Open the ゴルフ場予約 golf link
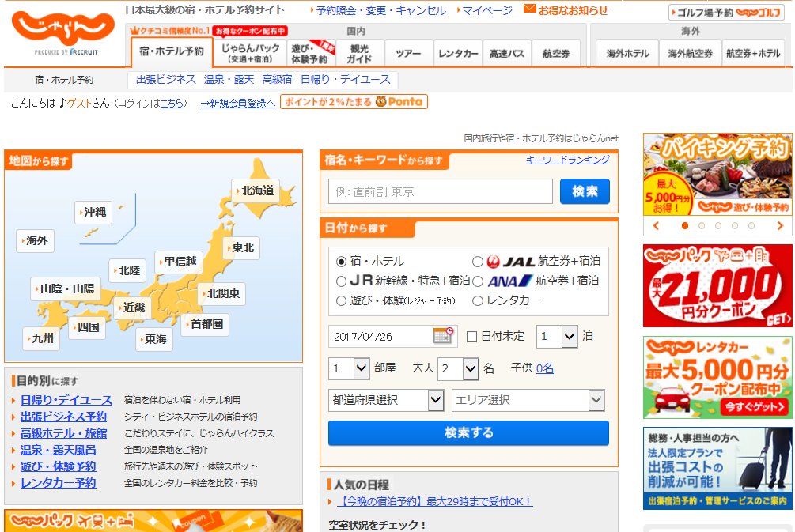Image resolution: width=795 pixels, height=532 pixels. [x=726, y=13]
